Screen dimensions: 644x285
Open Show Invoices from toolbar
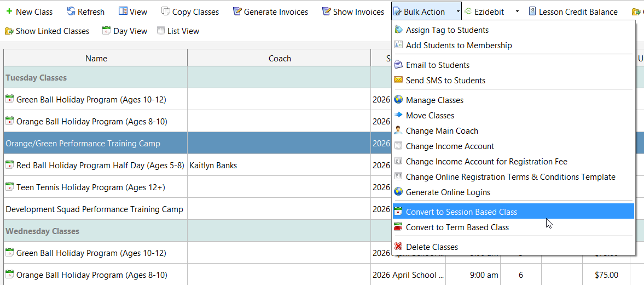(x=353, y=12)
